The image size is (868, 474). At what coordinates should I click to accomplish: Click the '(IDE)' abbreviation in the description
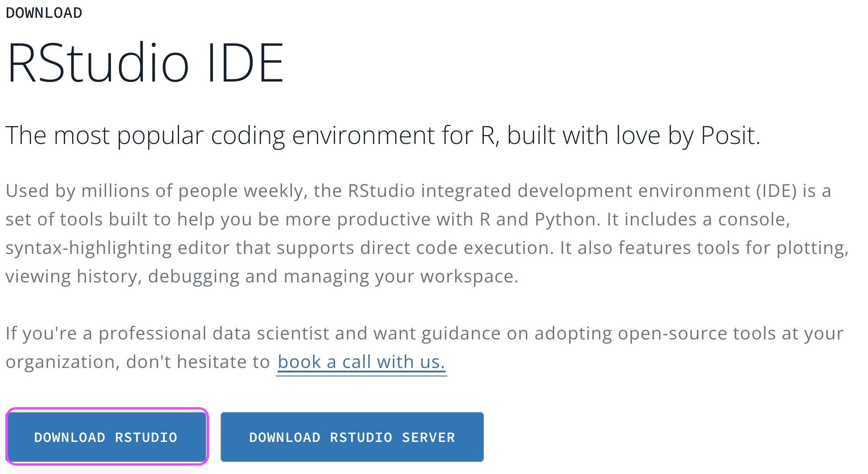click(x=776, y=191)
